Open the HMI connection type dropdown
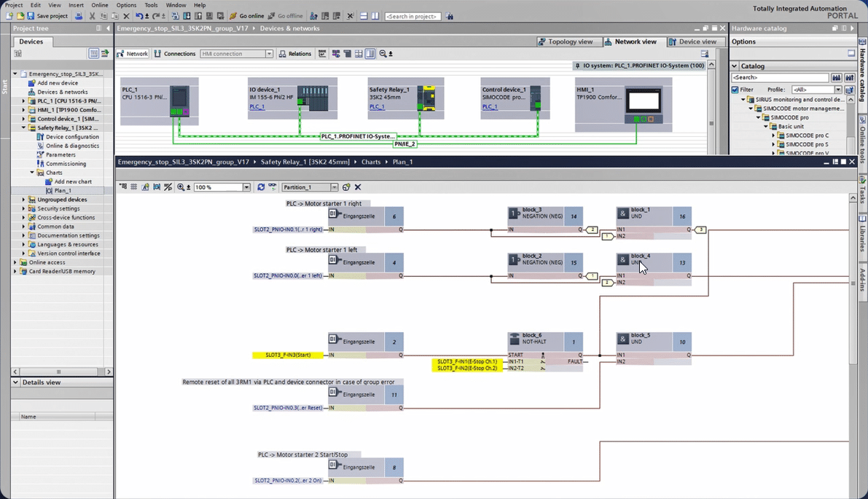868x499 pixels. click(269, 54)
